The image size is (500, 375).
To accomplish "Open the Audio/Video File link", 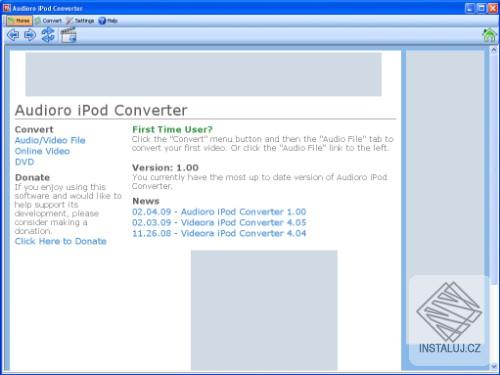I will [50, 140].
